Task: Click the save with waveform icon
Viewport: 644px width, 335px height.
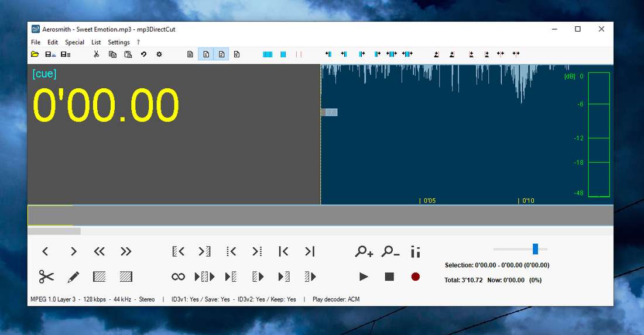Action: 50,54
